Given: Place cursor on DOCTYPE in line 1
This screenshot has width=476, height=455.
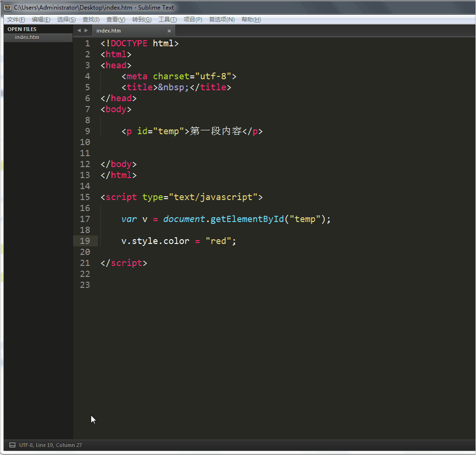Looking at the screenshot, I should click(x=129, y=43).
